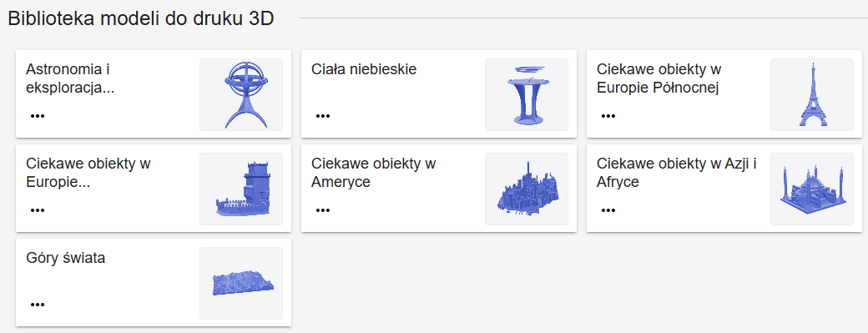Open the Ciała niebieskie category title
The image size is (868, 333).
[x=364, y=70]
